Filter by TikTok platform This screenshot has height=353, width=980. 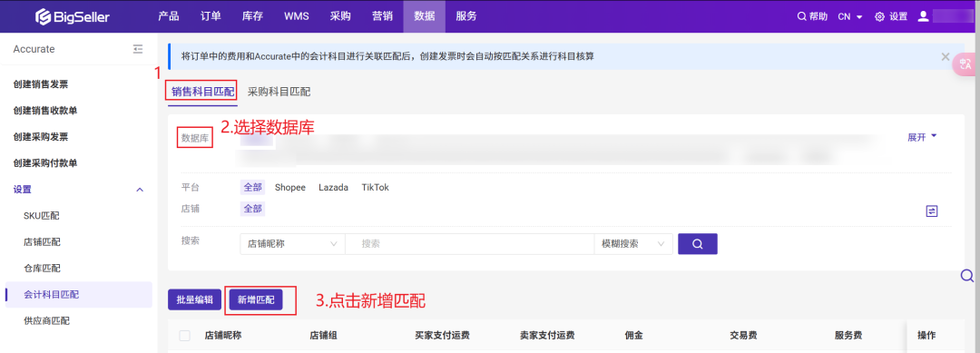[x=375, y=188]
